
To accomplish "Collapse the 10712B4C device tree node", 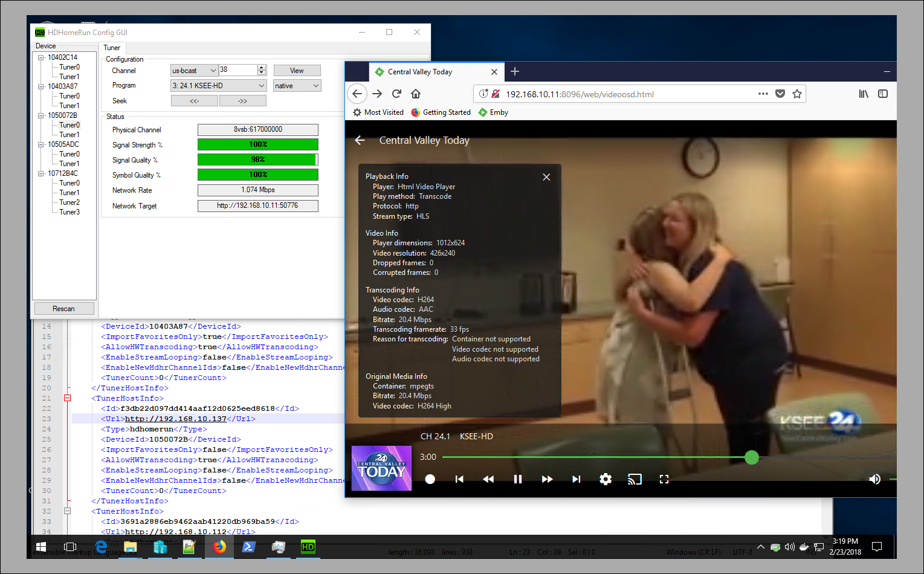I will click(x=41, y=173).
